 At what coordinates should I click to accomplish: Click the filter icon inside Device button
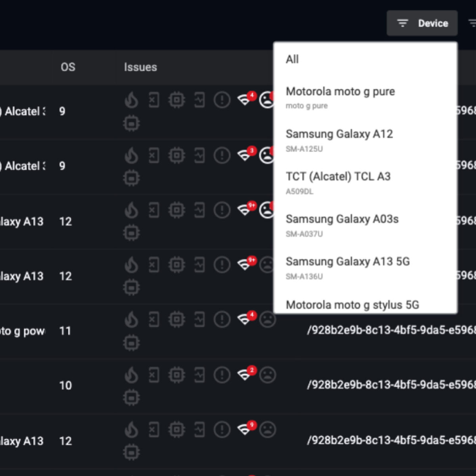coord(402,23)
